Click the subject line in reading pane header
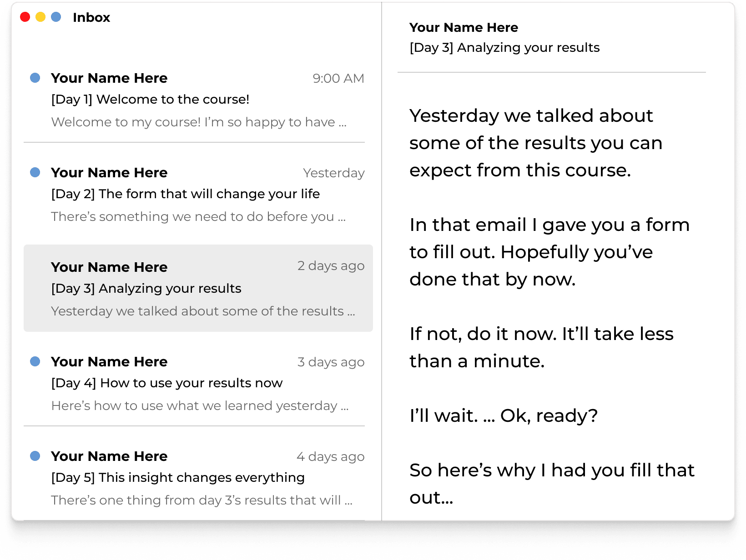Screen dimensions: 746x560 [504, 47]
